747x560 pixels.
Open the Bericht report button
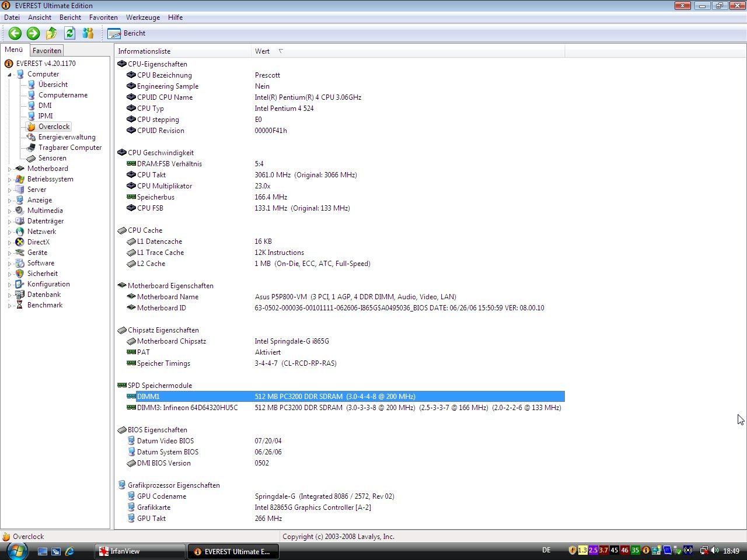coord(127,33)
